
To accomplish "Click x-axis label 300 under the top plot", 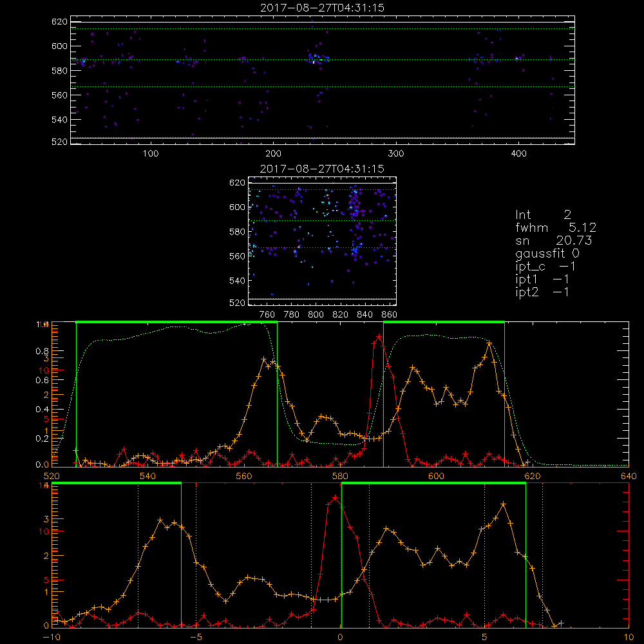I will point(396,154).
